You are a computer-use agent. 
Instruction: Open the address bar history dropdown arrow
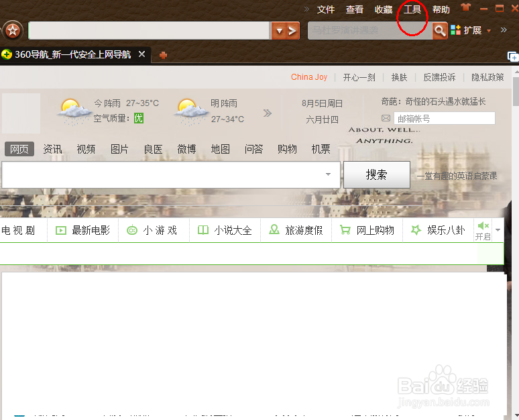click(279, 31)
